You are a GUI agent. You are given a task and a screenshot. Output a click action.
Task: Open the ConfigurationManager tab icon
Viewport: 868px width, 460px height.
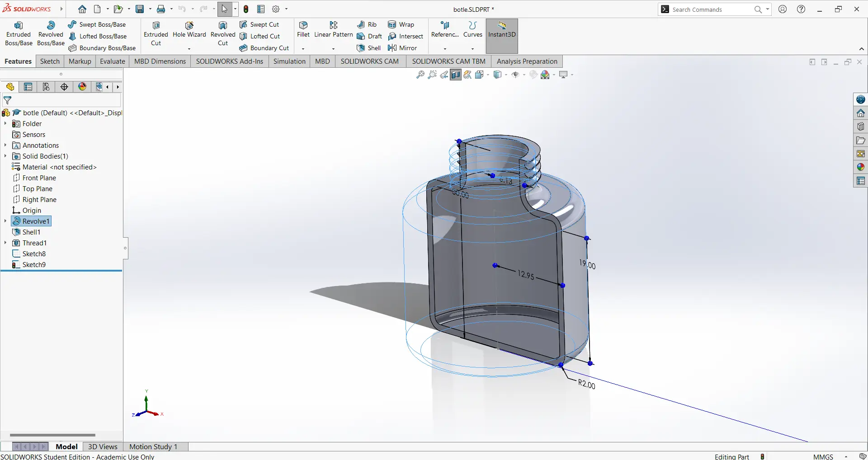click(46, 87)
